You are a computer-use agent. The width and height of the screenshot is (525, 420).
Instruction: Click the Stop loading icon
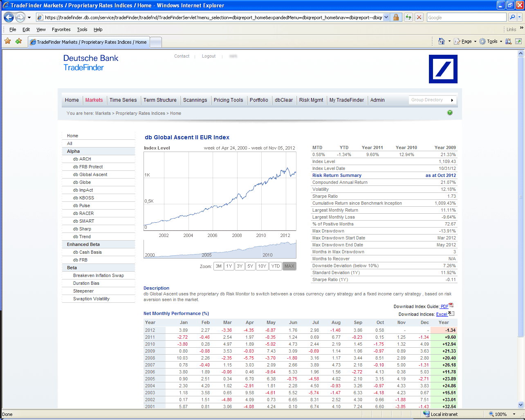(x=419, y=17)
